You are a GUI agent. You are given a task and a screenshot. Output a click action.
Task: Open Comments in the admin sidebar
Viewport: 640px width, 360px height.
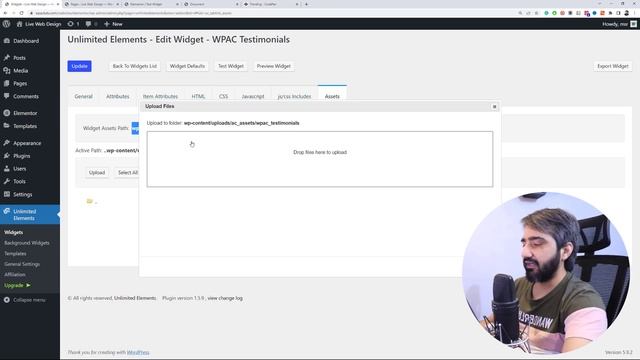click(x=26, y=96)
